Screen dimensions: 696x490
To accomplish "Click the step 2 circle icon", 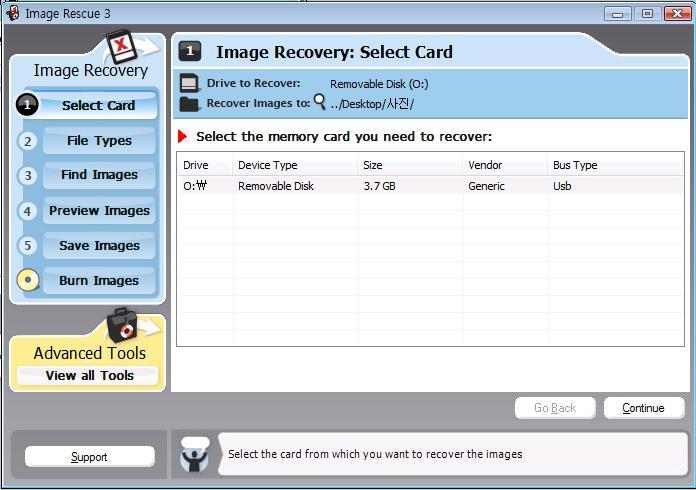I will coord(28,141).
